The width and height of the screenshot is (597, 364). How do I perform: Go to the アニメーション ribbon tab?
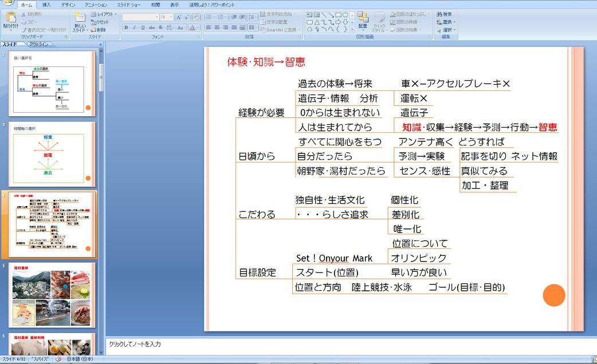96,5
